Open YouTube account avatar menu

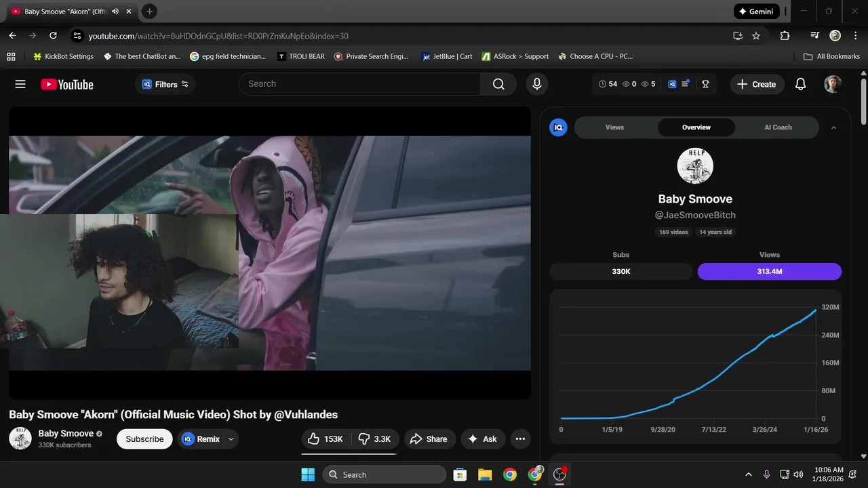(x=833, y=84)
